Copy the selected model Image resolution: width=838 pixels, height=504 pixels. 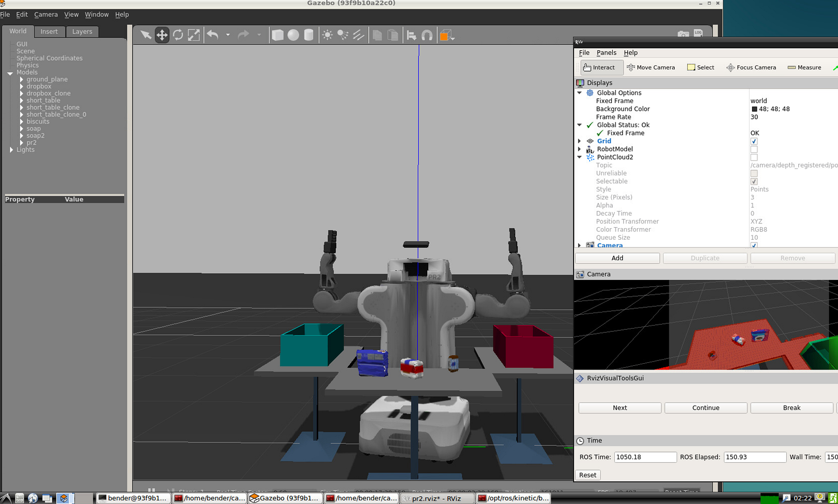point(377,35)
